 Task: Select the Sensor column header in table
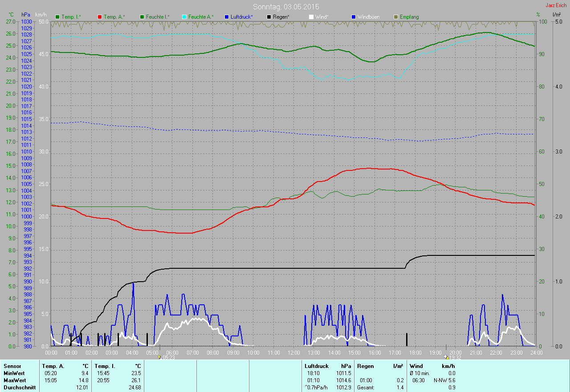pyautogui.click(x=12, y=366)
